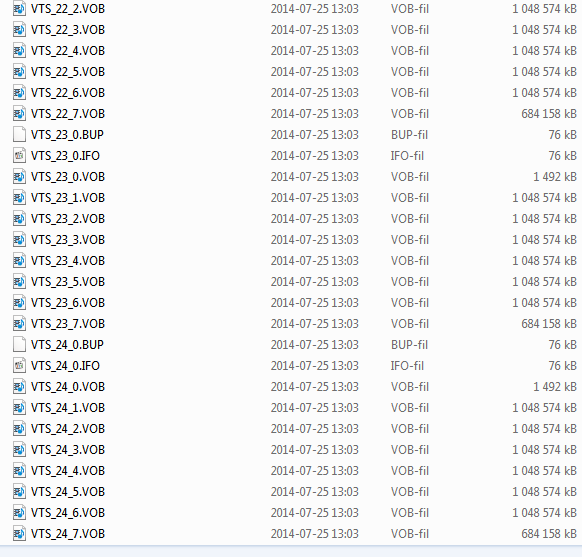Click the VTS_22_7.VOB file icon

tap(19, 114)
